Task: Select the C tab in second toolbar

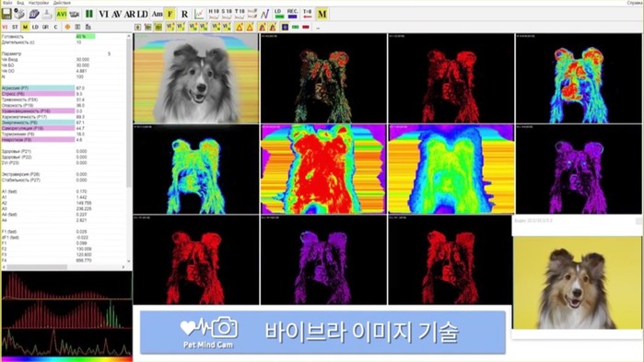Action: point(55,27)
